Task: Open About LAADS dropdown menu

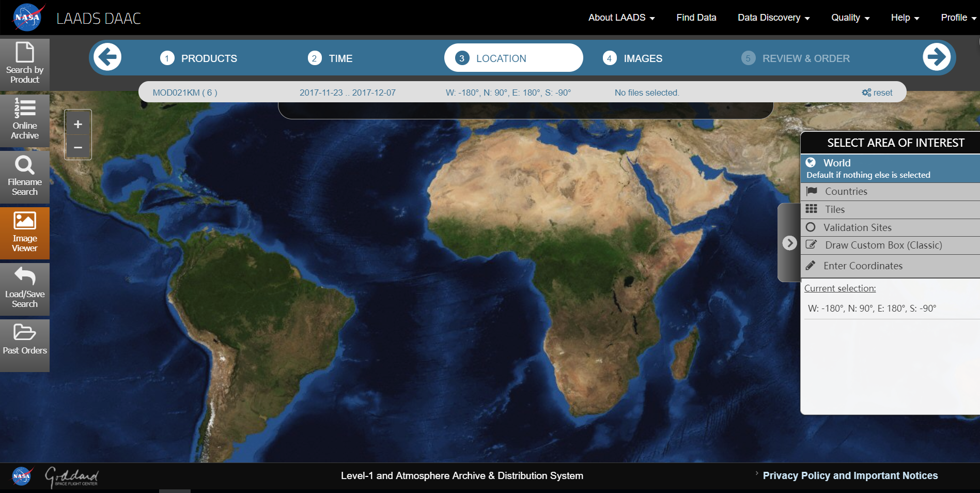Action: [621, 18]
